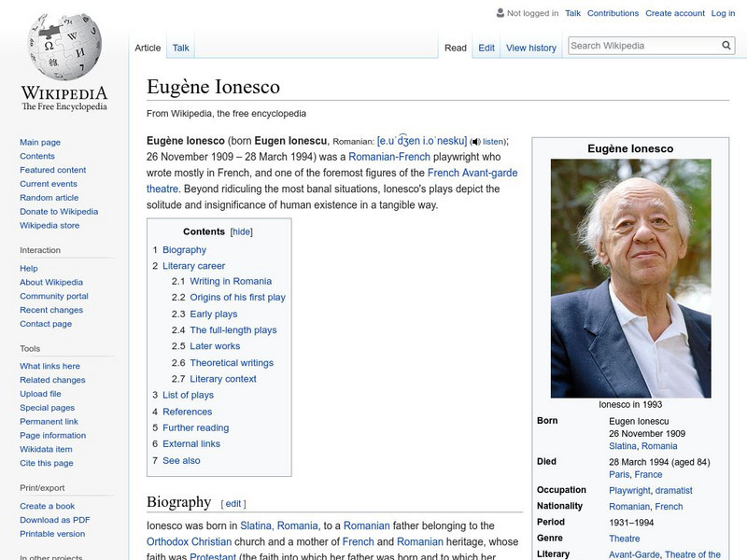Open the Help link
The height and width of the screenshot is (560, 747).
point(29,268)
